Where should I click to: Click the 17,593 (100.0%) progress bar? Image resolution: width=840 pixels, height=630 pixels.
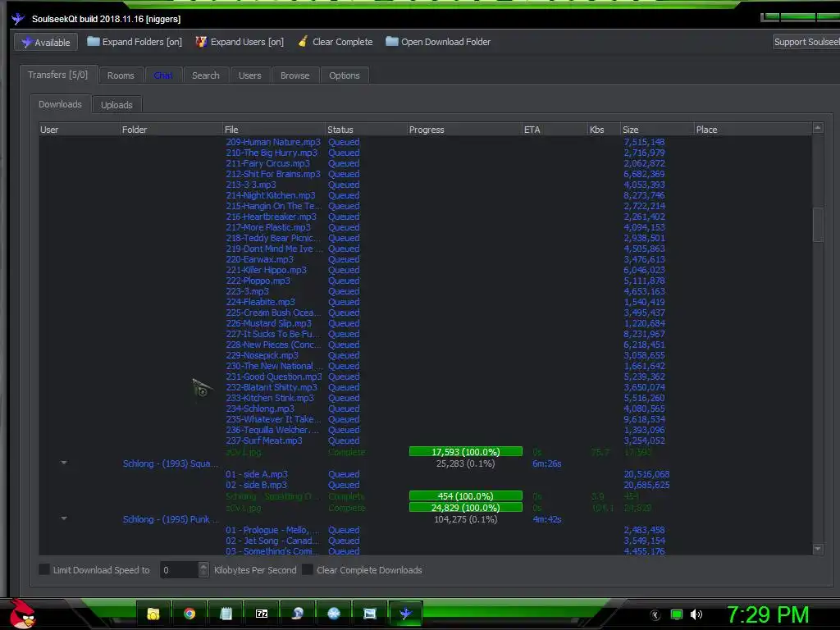click(466, 452)
